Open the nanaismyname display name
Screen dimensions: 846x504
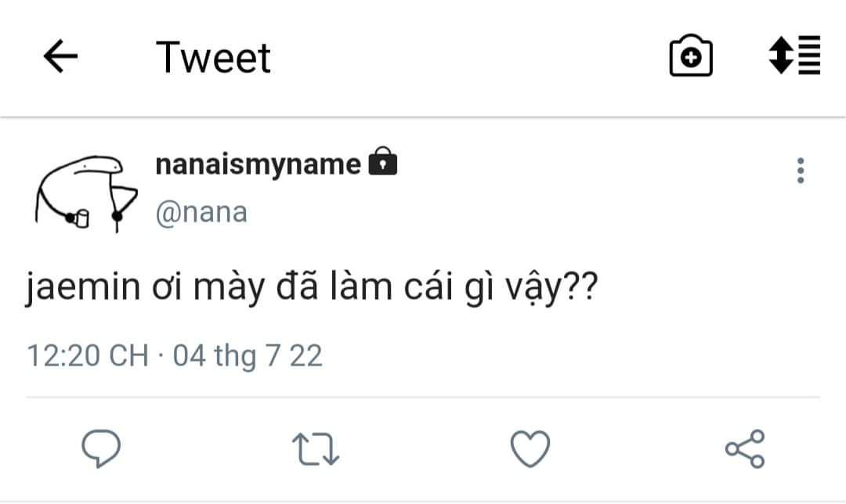(x=258, y=164)
